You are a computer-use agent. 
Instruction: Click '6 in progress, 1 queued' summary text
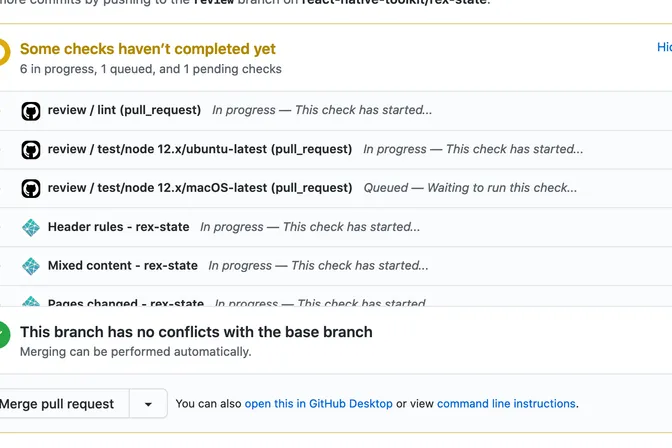[x=150, y=69]
